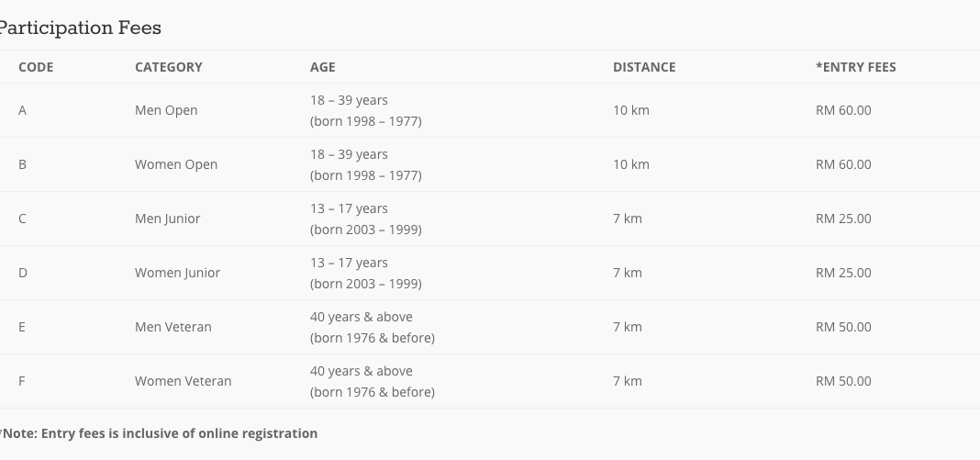Click the Participation Fees heading
Viewport: 980px width, 460px height.
pos(81,28)
